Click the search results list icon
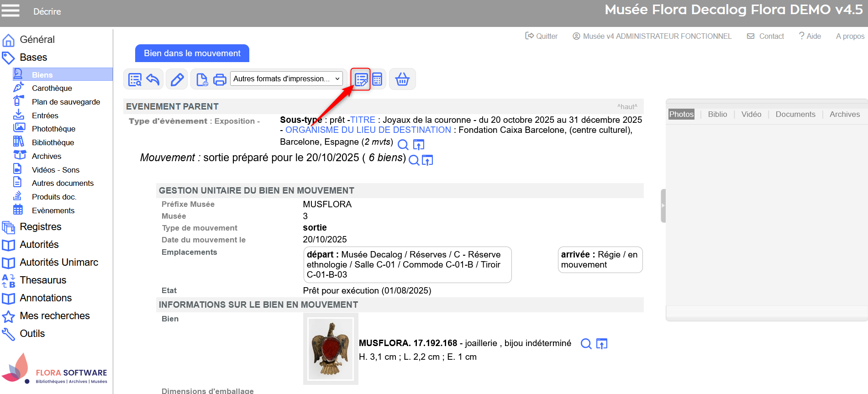This screenshot has height=394, width=868. [x=135, y=79]
